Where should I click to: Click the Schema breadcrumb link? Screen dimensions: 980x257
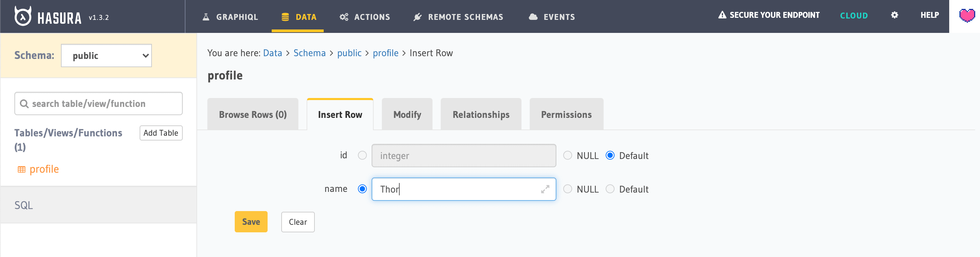(x=309, y=53)
